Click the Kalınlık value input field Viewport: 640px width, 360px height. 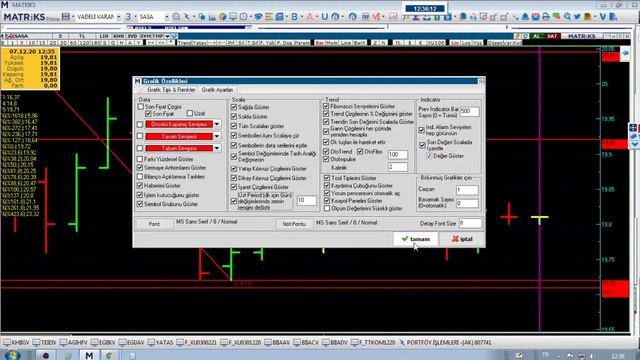pyautogui.click(x=397, y=167)
